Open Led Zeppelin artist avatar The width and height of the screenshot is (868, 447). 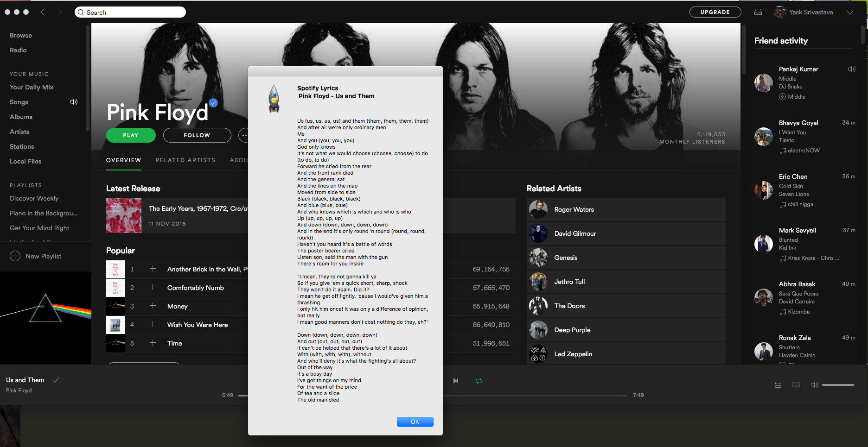coord(538,354)
